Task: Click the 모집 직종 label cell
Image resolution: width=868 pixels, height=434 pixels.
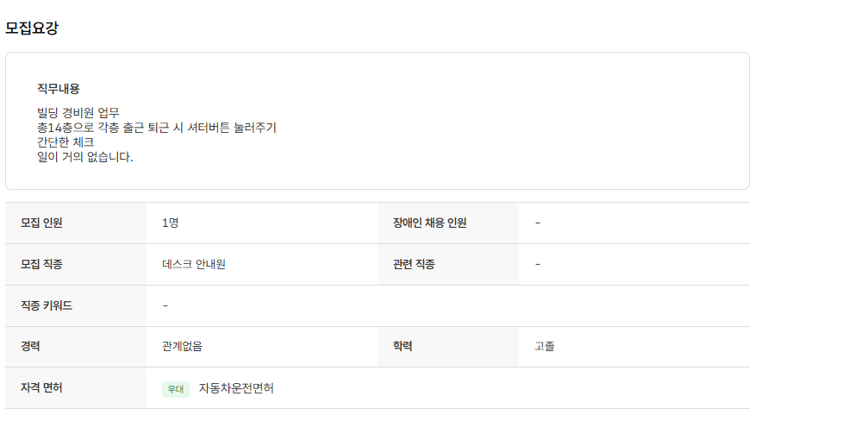Action: (x=76, y=264)
